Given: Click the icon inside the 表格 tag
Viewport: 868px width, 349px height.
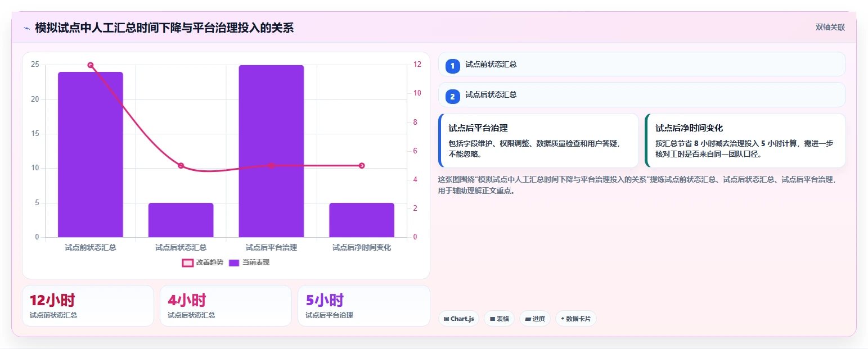Looking at the screenshot, I should click(492, 319).
